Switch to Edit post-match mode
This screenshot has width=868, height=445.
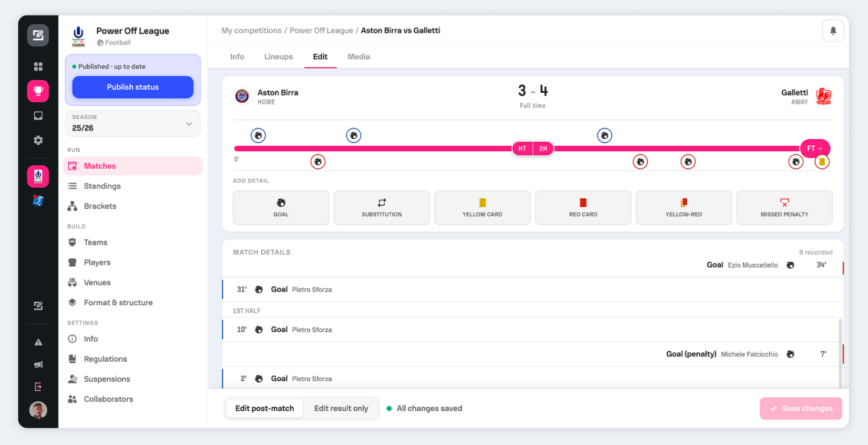(264, 408)
